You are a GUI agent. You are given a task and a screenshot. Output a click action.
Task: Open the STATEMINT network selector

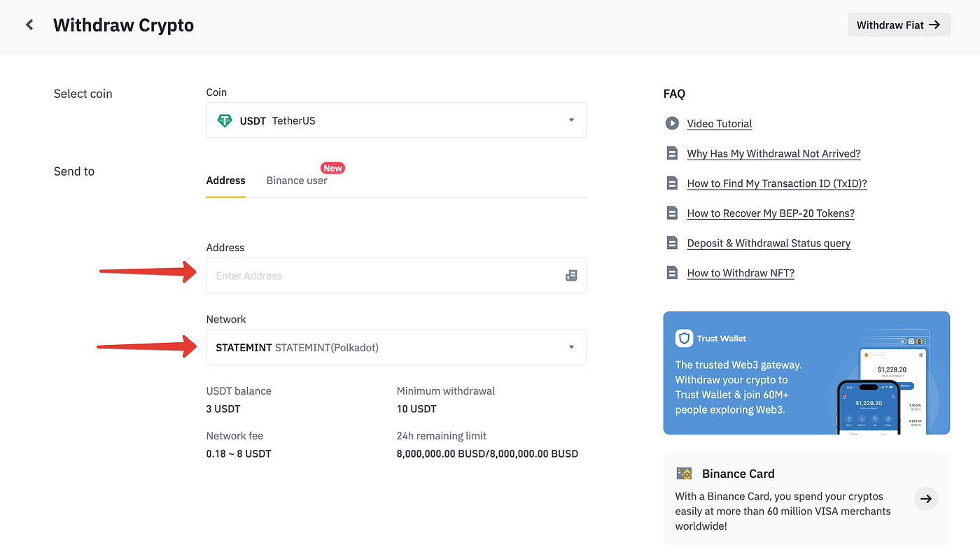click(396, 347)
